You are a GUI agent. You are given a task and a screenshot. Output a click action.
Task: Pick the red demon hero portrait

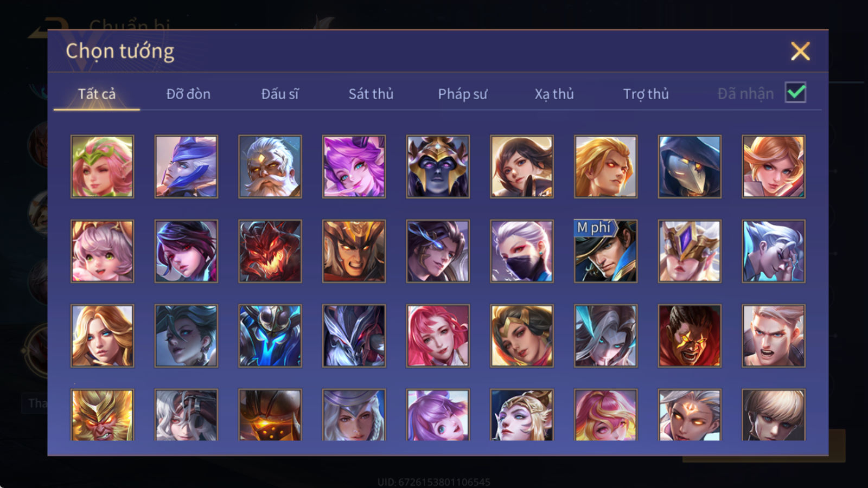click(x=270, y=251)
